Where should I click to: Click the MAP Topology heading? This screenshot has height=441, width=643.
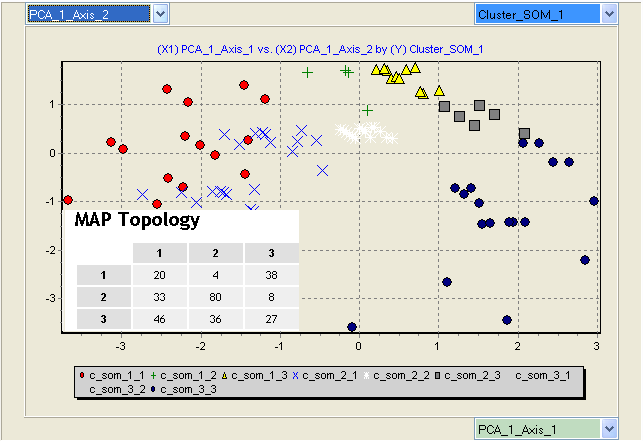[137, 220]
